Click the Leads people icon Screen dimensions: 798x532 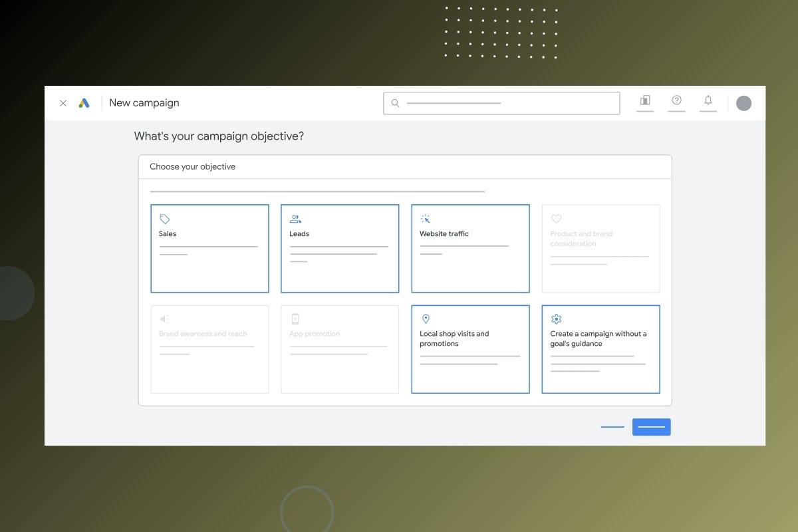point(295,219)
